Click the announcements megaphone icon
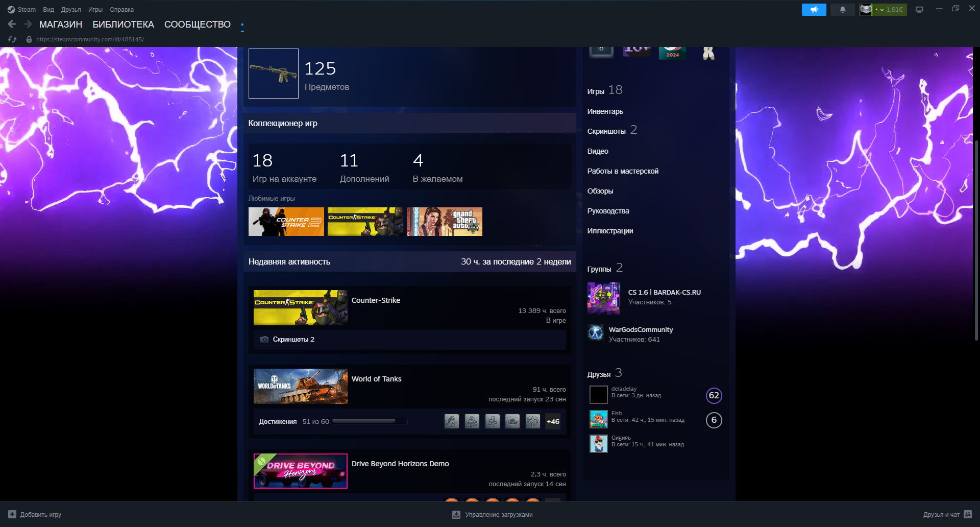 point(814,10)
